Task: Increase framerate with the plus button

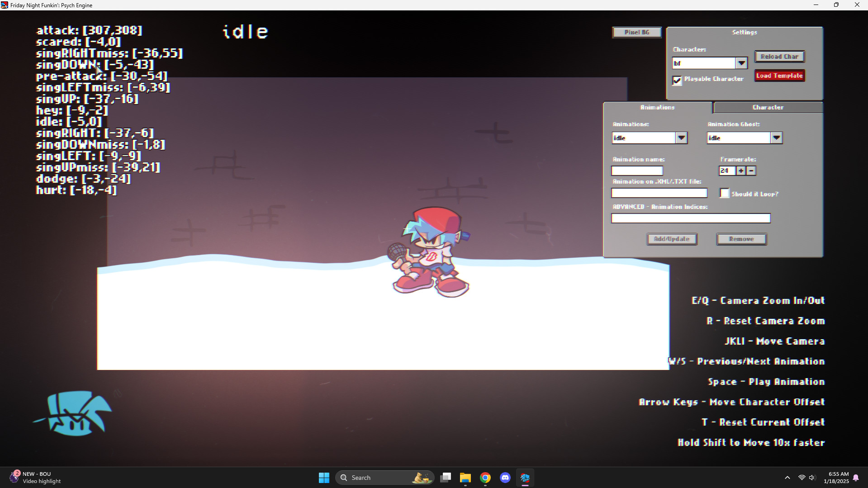Action: (741, 171)
